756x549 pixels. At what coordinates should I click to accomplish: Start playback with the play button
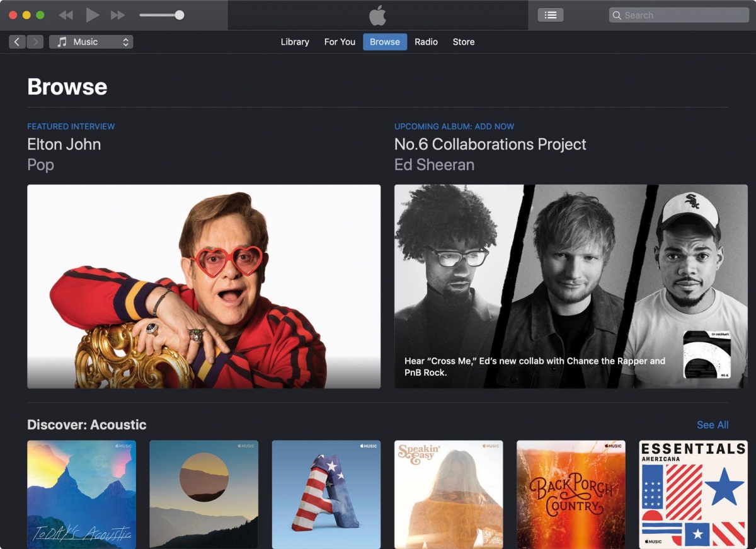click(x=92, y=15)
